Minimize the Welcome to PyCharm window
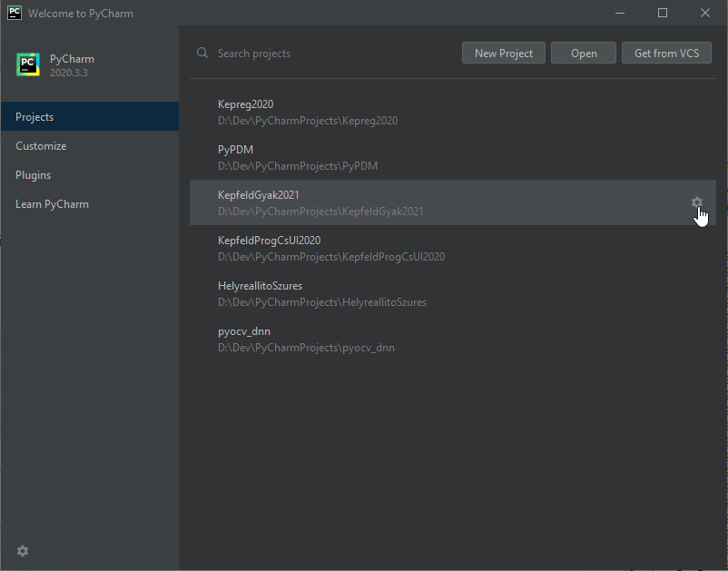The width and height of the screenshot is (728, 571). coord(620,13)
